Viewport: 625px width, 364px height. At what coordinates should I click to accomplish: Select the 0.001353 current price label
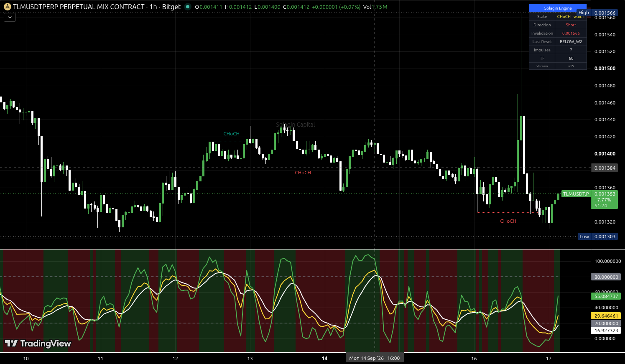pyautogui.click(x=605, y=194)
